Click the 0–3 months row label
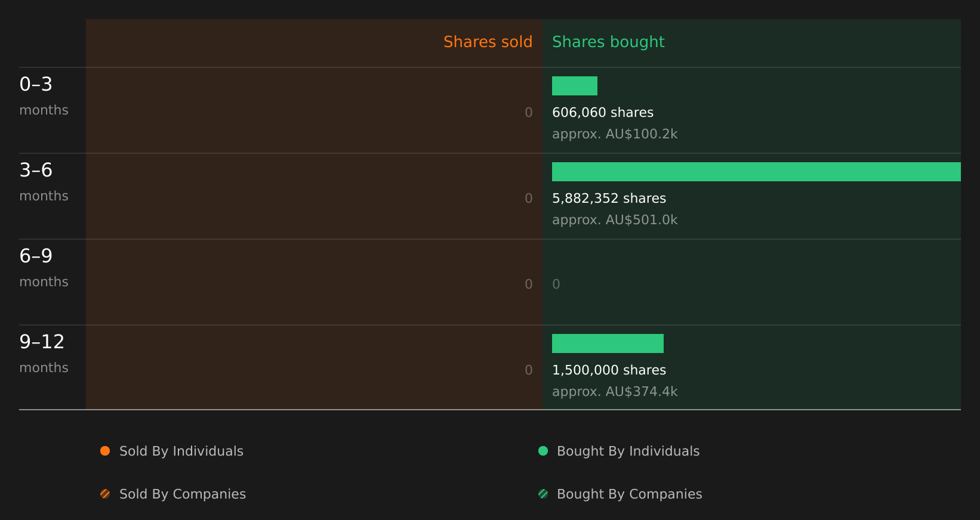 click(x=44, y=95)
